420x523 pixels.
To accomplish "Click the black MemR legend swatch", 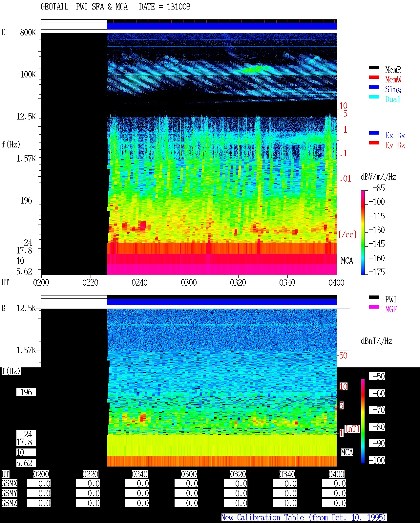I will (x=374, y=67).
